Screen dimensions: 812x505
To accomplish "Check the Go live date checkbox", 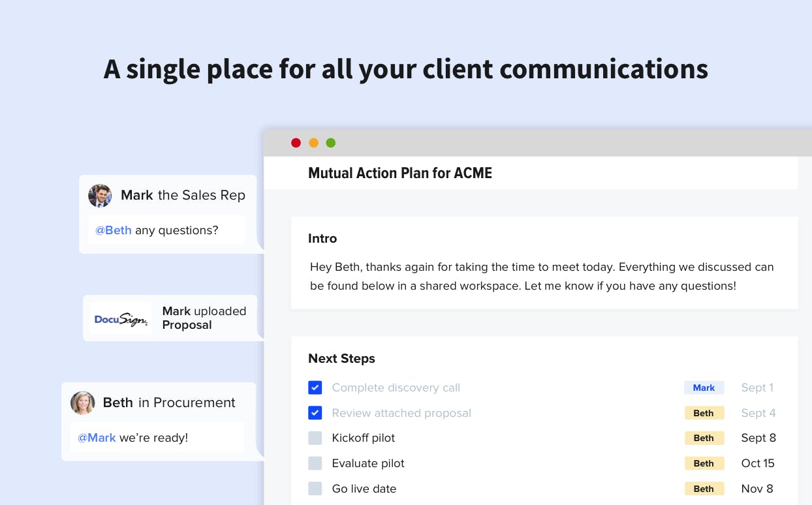I will point(315,489).
